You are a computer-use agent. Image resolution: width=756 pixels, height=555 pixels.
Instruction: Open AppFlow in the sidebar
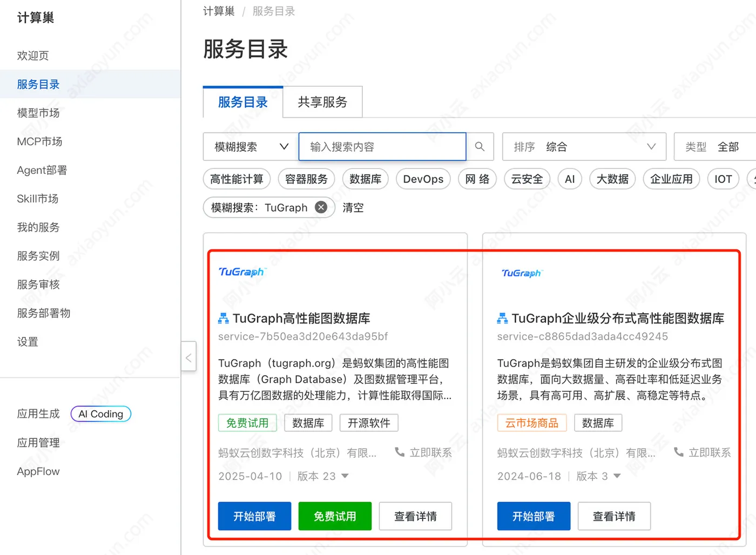tap(38, 471)
